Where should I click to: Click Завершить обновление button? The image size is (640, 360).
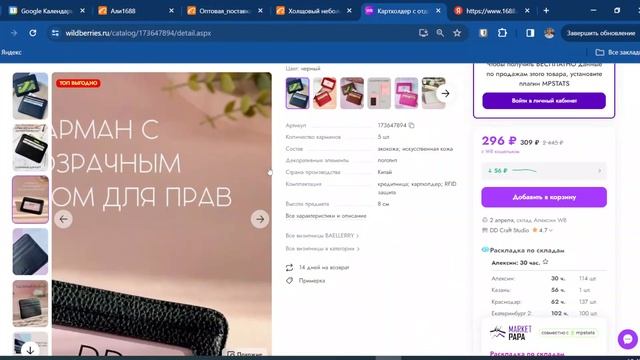(600, 33)
